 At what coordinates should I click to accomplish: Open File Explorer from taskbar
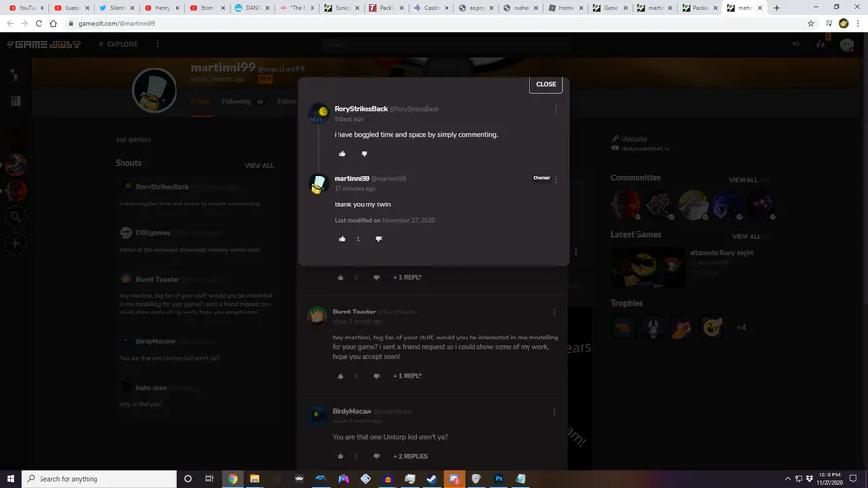[x=255, y=479]
